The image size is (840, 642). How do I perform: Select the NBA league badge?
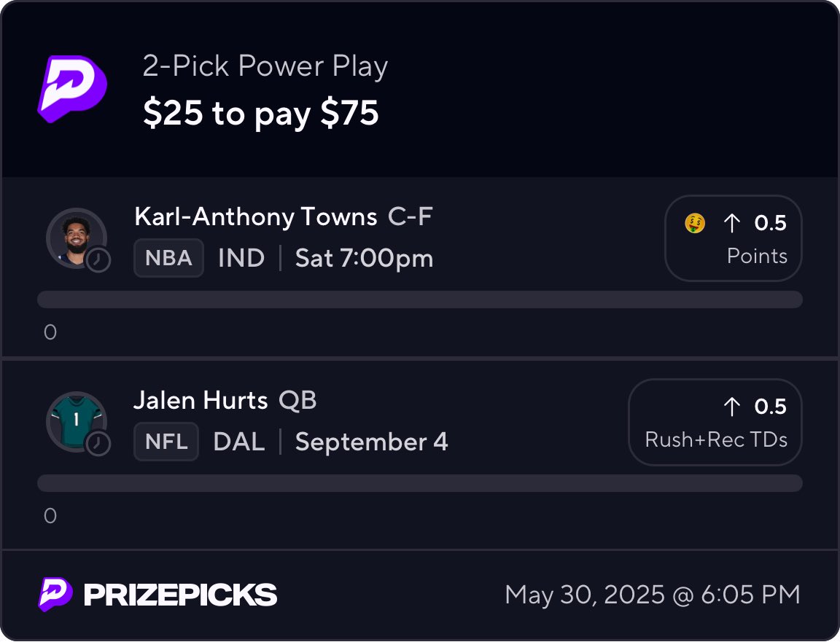(x=168, y=258)
